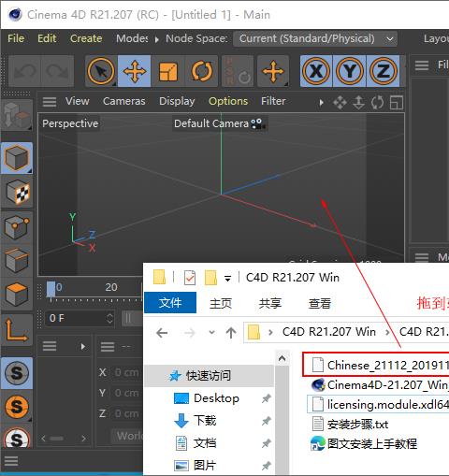Open the Explorer 文件 tab
Screen dimensions: 449x476
tap(170, 303)
